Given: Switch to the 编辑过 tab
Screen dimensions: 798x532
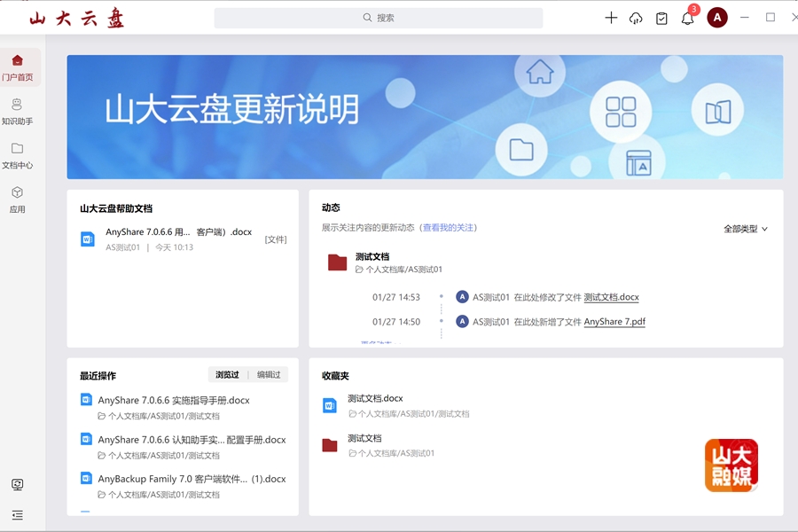Looking at the screenshot, I should tap(269, 375).
